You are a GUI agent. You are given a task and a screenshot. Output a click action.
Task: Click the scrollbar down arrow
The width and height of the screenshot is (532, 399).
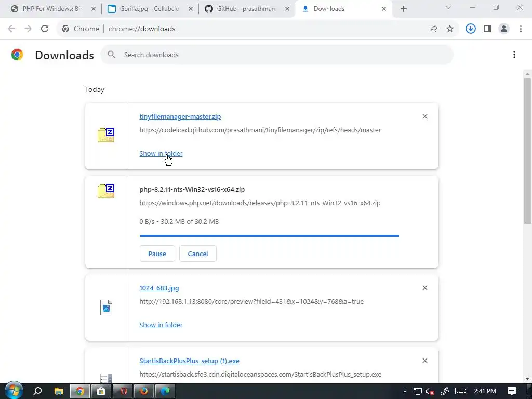[x=527, y=379]
